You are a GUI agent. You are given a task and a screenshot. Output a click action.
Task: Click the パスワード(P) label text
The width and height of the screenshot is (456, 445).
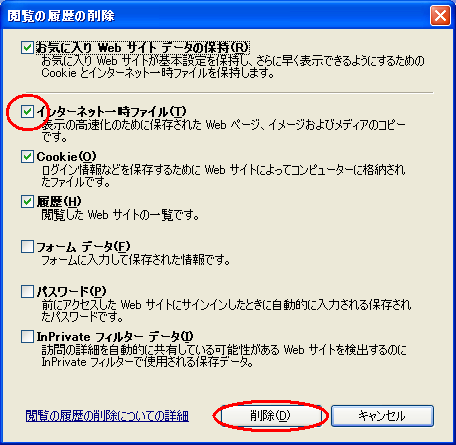(x=71, y=292)
